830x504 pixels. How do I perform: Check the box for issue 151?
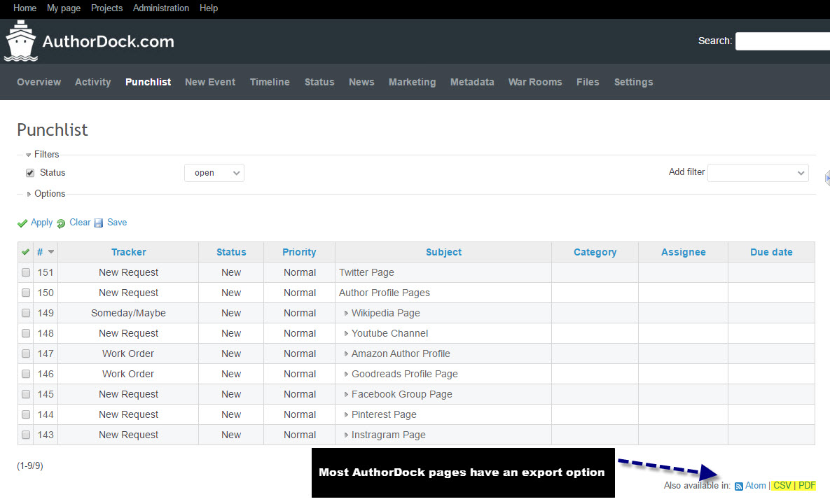pyautogui.click(x=25, y=272)
